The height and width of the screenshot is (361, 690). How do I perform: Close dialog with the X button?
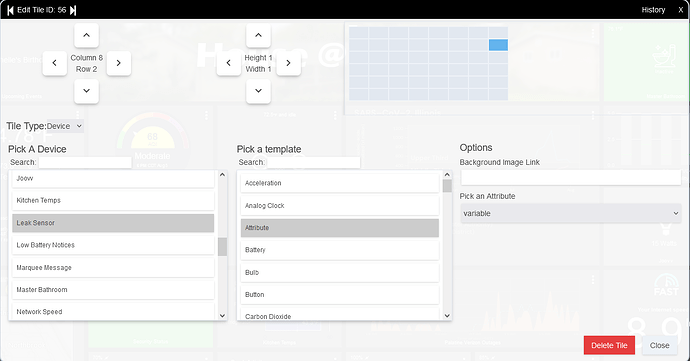[680, 10]
